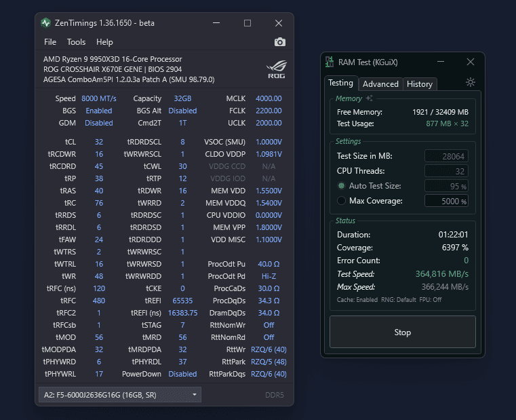
Task: Open the Help menu in ZenTimings
Action: pyautogui.click(x=104, y=42)
